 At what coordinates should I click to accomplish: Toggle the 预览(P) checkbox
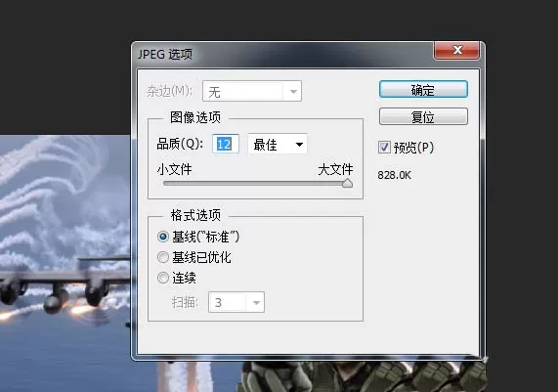click(x=384, y=147)
